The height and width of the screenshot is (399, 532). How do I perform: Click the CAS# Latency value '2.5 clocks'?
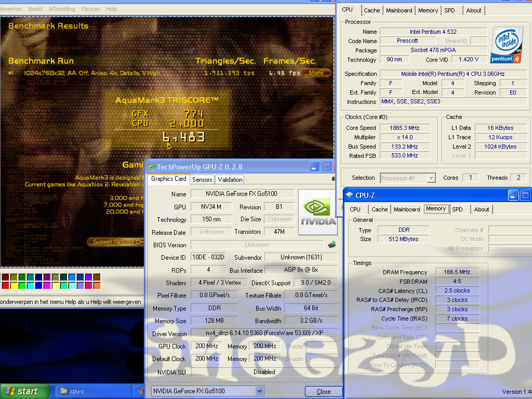457,290
